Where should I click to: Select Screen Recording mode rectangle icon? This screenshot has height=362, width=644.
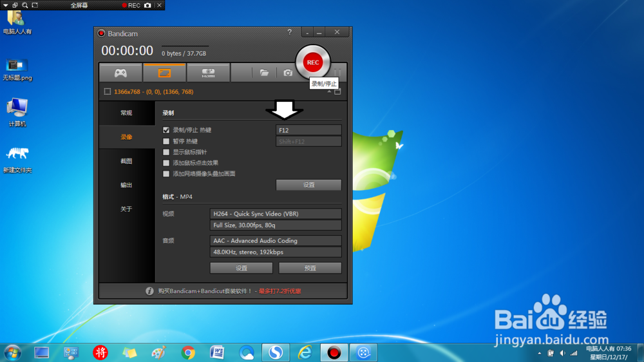tap(164, 73)
